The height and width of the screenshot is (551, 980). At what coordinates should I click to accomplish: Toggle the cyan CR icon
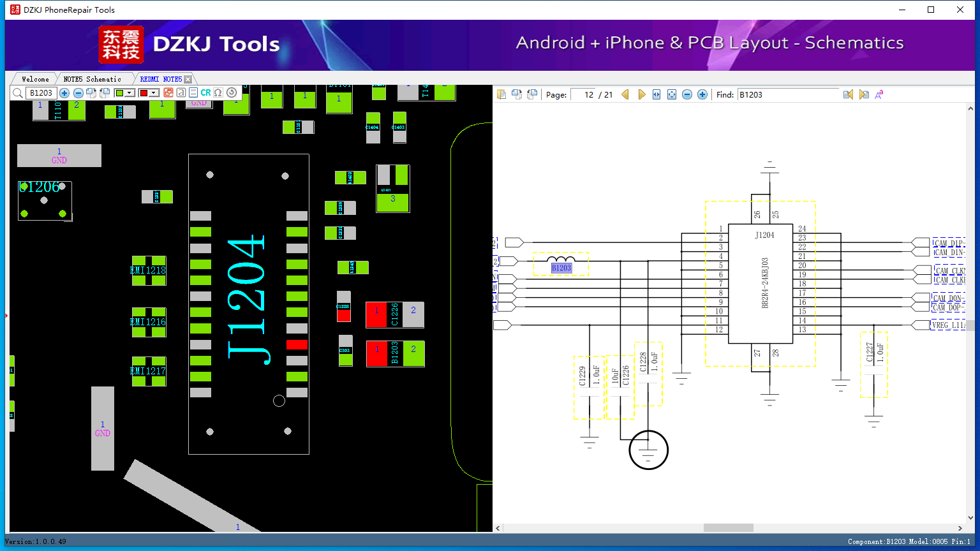tap(205, 93)
